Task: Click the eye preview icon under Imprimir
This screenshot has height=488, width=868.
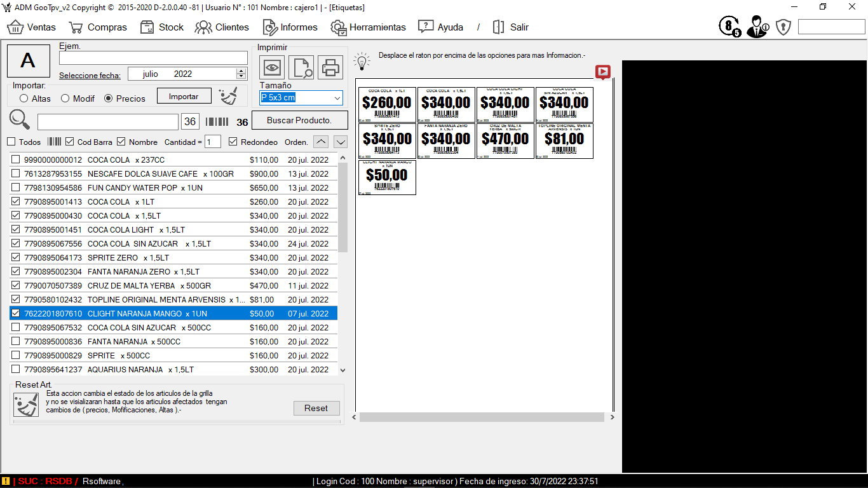Action: 272,67
